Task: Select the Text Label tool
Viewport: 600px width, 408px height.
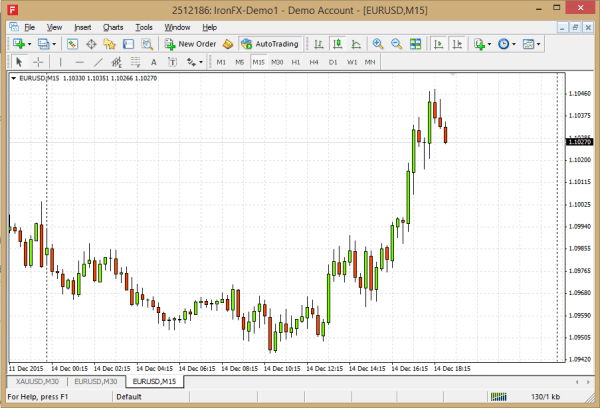Action: point(172,62)
